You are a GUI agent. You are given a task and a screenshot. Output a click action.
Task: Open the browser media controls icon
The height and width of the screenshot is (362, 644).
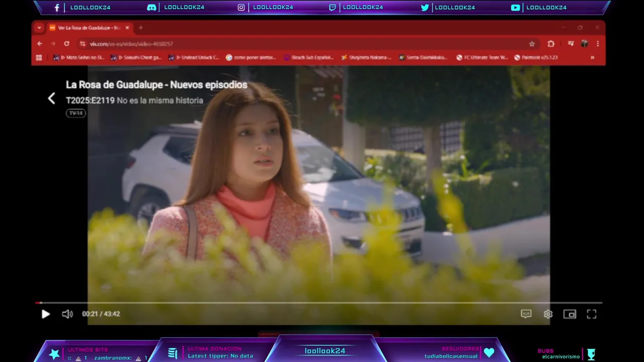pyautogui.click(x=571, y=44)
